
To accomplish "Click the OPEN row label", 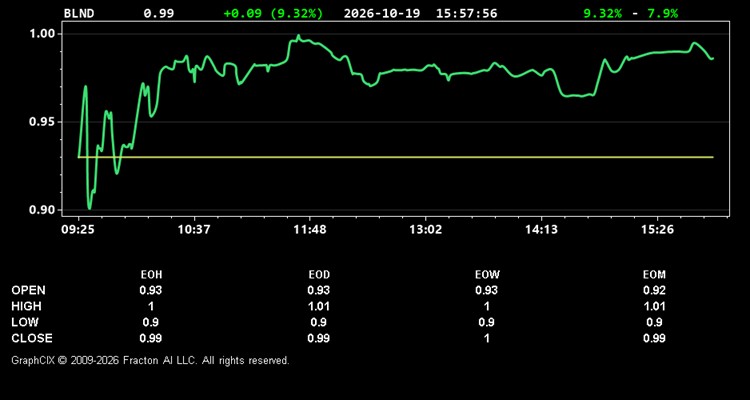I will (29, 290).
